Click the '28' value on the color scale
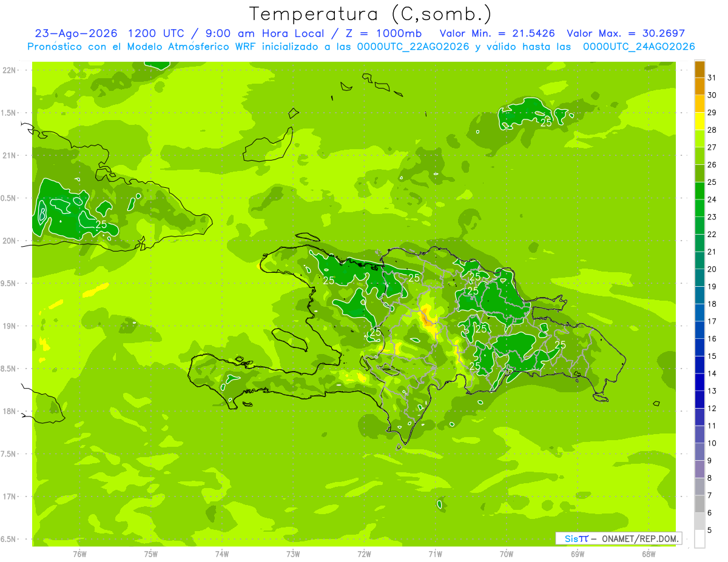Viewport: 728px width, 562px height. (x=712, y=130)
